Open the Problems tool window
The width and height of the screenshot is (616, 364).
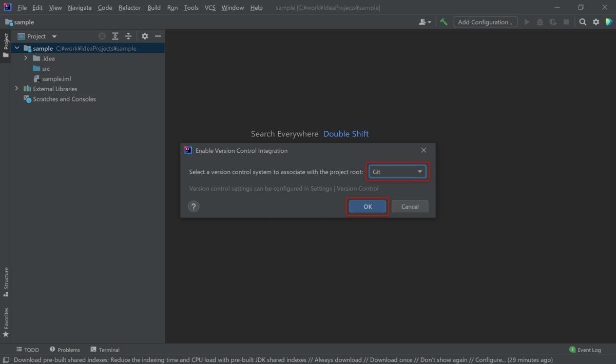pos(65,350)
